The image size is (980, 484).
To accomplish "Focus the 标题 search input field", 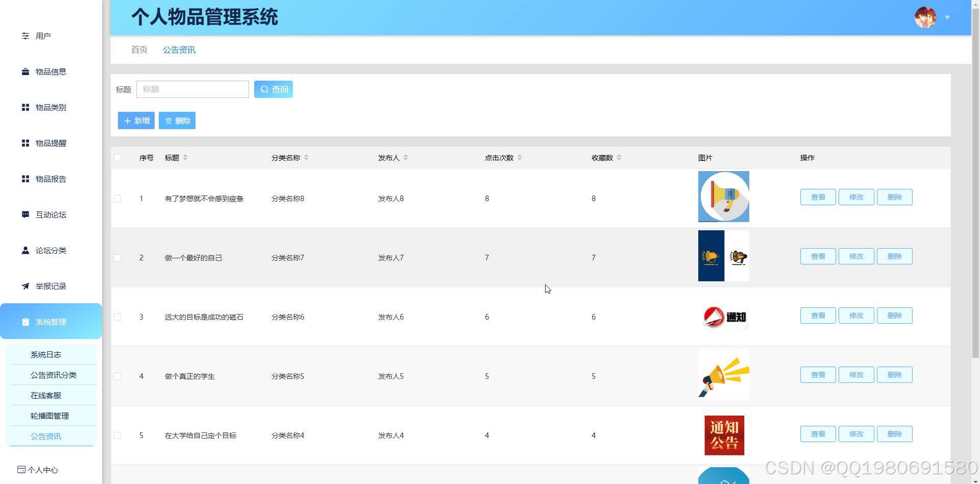I will pyautogui.click(x=192, y=89).
